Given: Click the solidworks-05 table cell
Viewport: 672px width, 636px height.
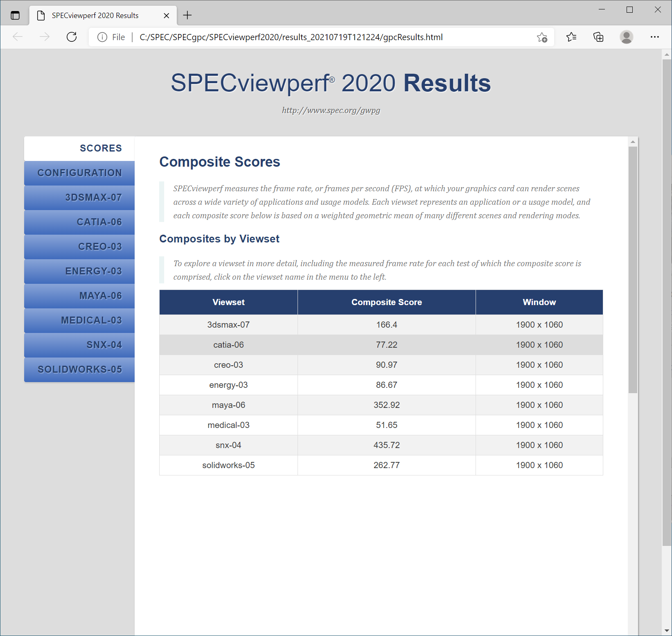Looking at the screenshot, I should (228, 465).
